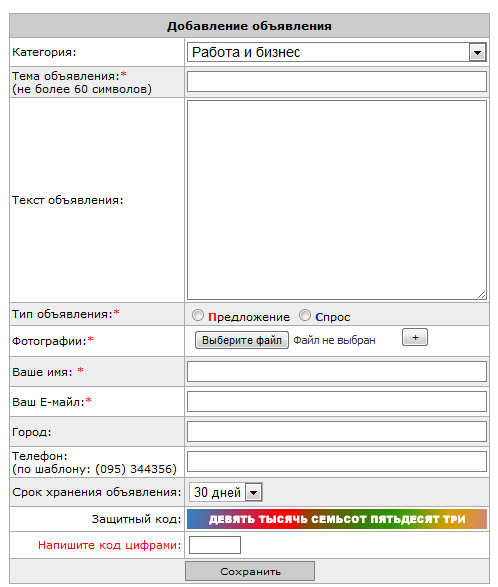This screenshot has height=587, width=498.
Task: Focus the Ваше имя input field
Action: tap(337, 371)
